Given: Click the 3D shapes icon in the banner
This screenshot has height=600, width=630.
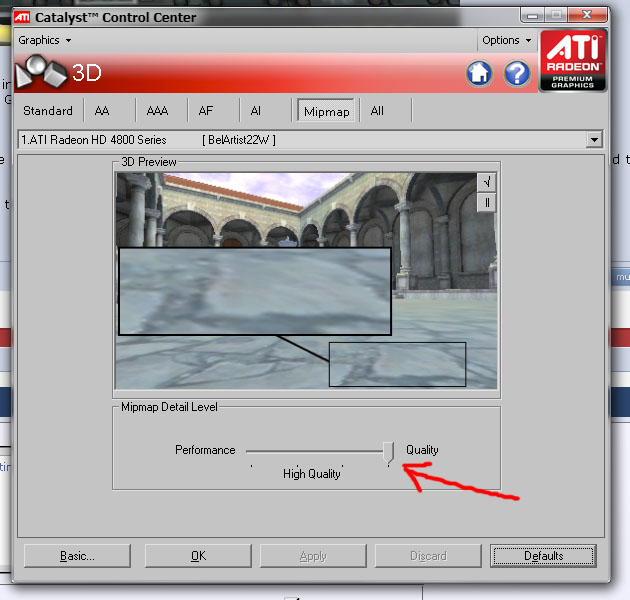Looking at the screenshot, I should coord(41,72).
